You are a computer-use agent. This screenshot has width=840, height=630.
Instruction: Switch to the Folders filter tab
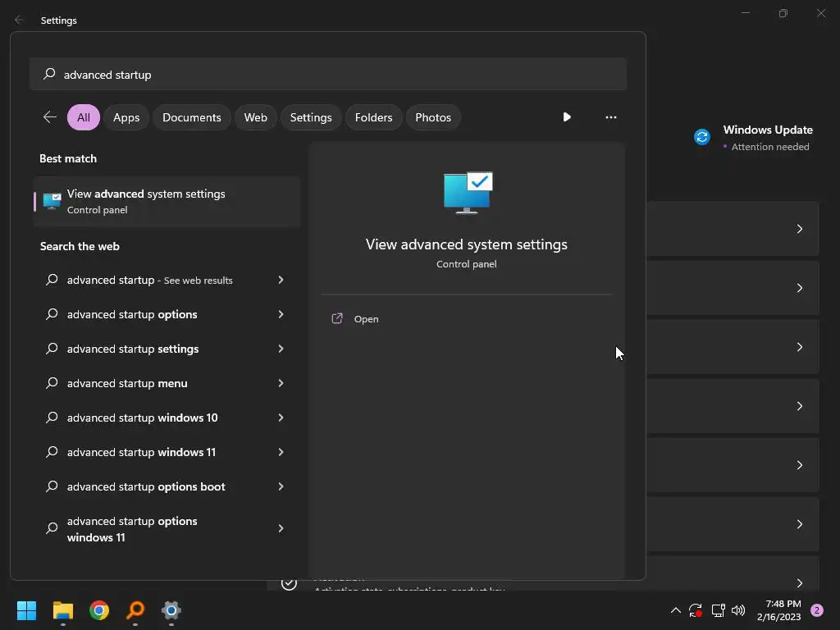pos(373,117)
